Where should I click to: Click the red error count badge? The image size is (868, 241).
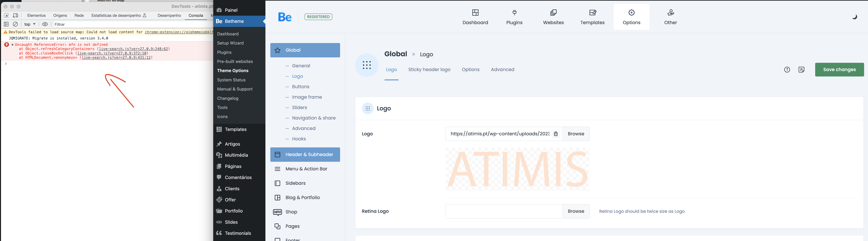tap(6, 45)
